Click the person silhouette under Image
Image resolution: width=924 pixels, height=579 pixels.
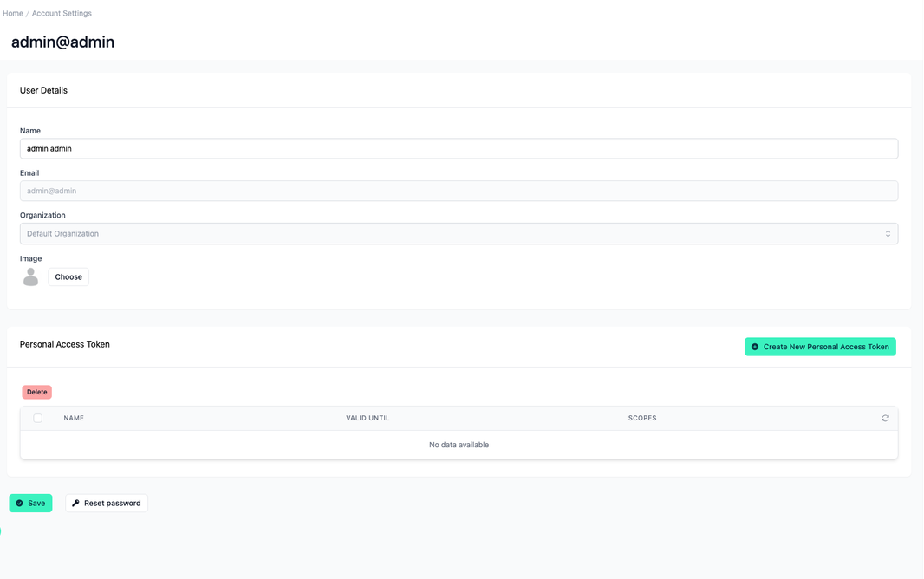point(30,276)
